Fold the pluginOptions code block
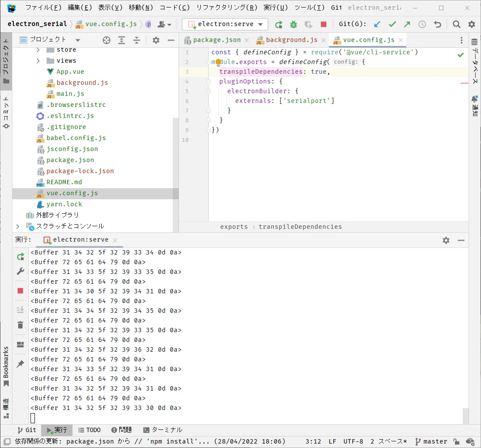 (208, 82)
